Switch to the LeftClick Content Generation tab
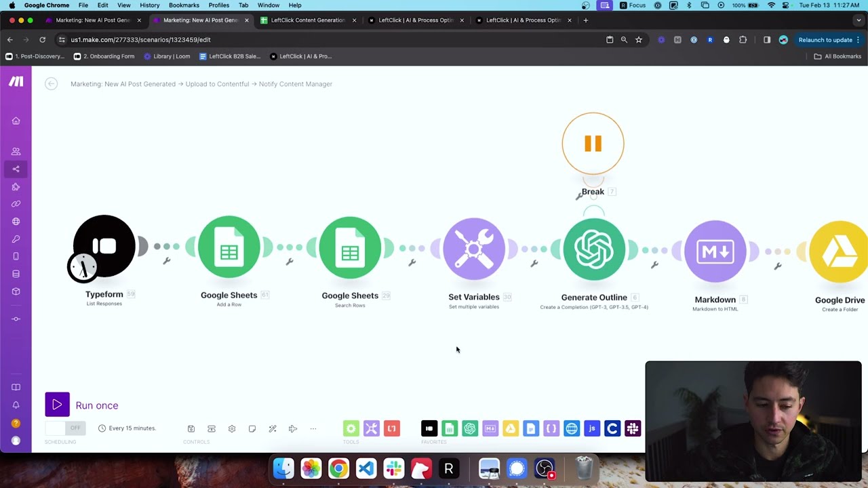 tap(307, 20)
